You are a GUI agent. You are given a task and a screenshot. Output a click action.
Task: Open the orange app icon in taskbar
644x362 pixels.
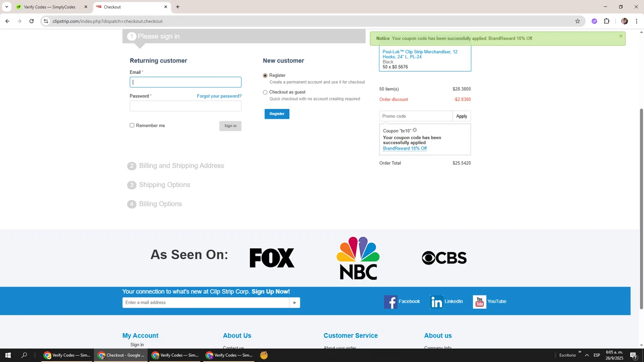point(264,355)
